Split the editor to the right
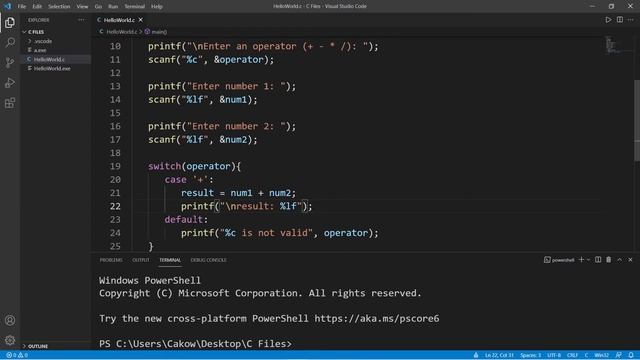Viewport: 640px width, 360px height. pos(620,20)
